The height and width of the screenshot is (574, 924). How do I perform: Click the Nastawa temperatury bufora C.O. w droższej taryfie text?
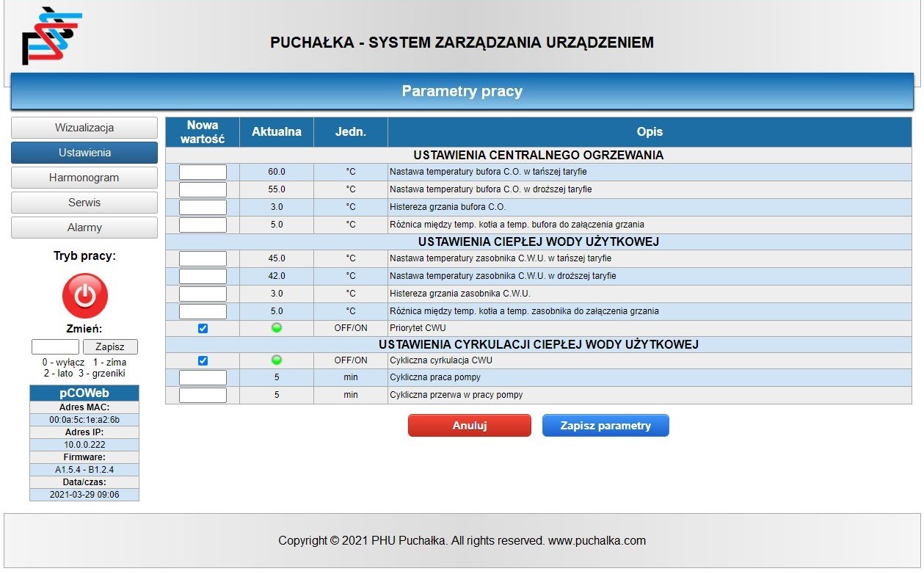click(x=491, y=189)
